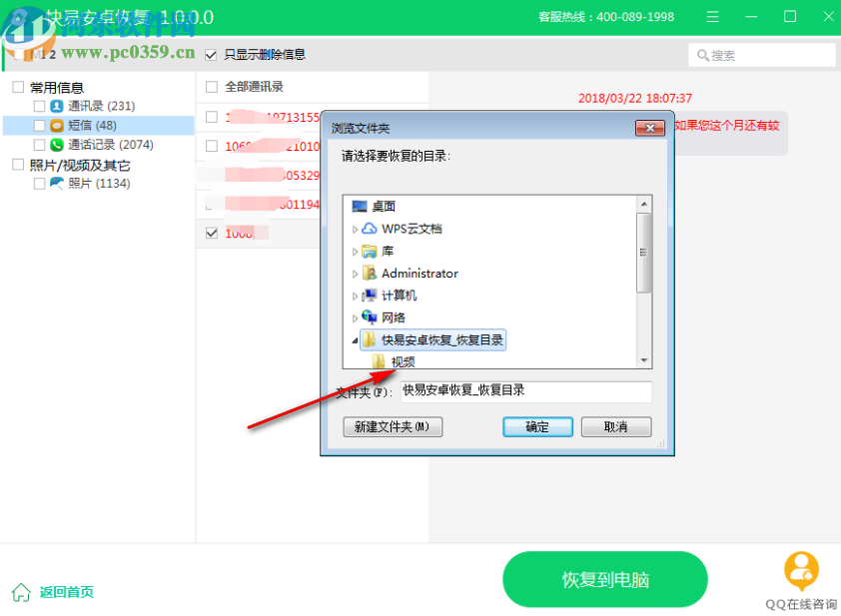Click the 计算机 computer icon
The width and height of the screenshot is (841, 616).
(369, 296)
